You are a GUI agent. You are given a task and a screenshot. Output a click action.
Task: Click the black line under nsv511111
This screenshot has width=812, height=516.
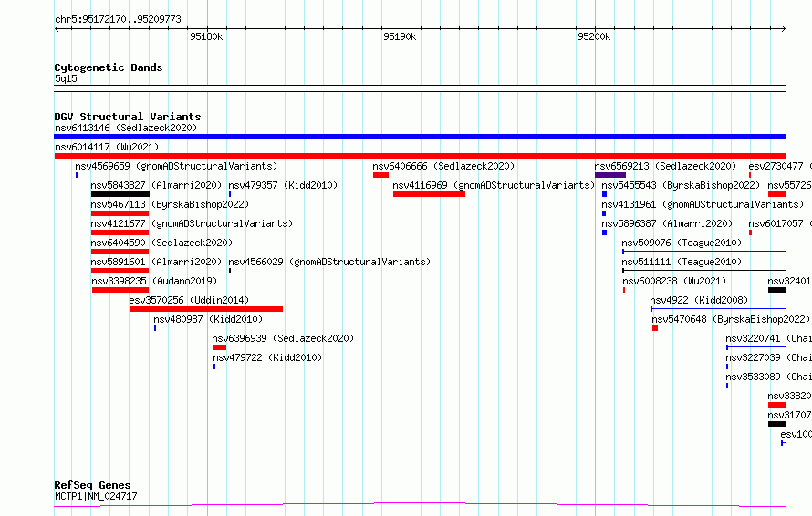tap(704, 271)
